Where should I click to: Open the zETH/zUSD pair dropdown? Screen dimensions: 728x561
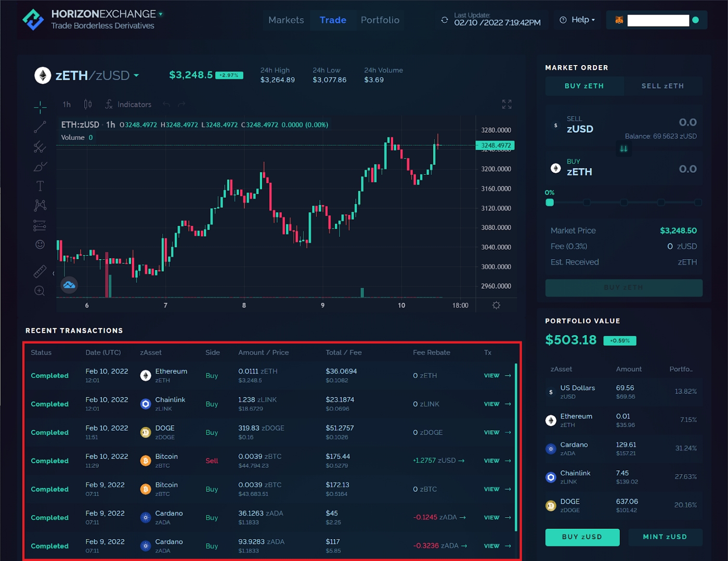pos(136,75)
